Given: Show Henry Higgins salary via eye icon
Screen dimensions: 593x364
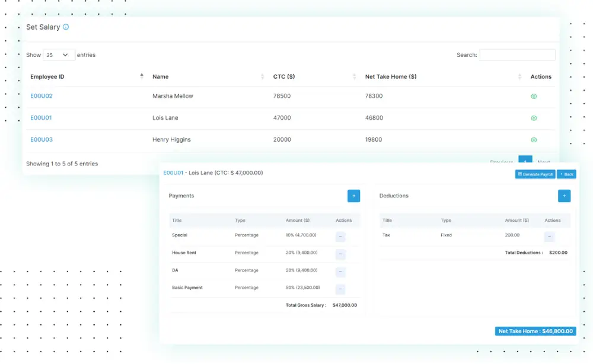Looking at the screenshot, I should point(534,140).
